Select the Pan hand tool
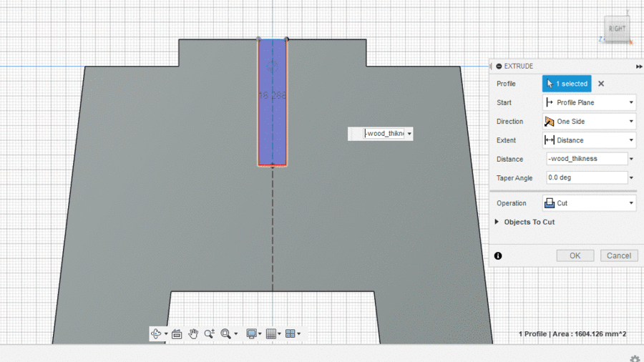The height and width of the screenshot is (362, 644). coord(193,333)
